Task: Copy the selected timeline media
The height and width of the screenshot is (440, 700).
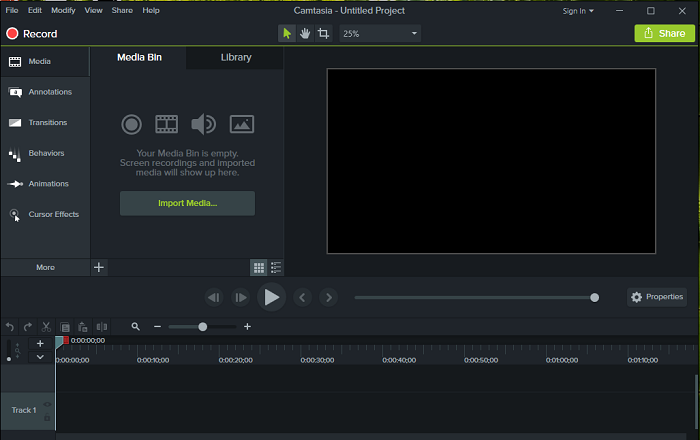Action: [65, 327]
